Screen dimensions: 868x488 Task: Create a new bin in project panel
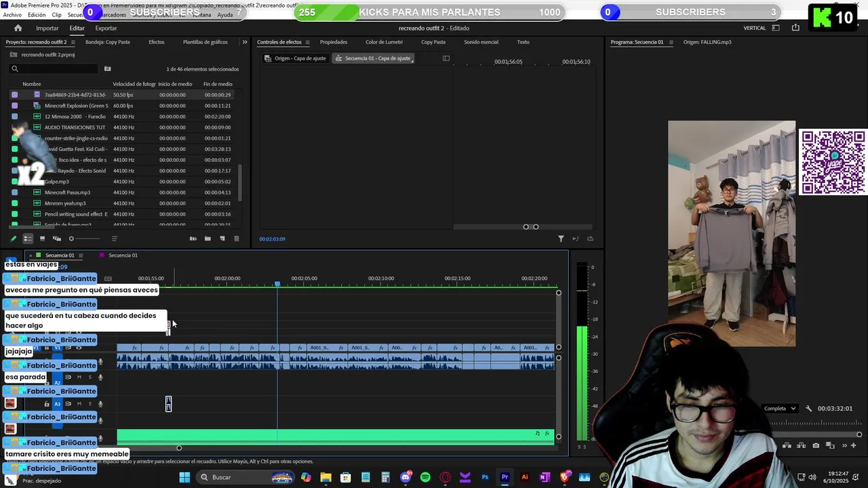point(208,239)
